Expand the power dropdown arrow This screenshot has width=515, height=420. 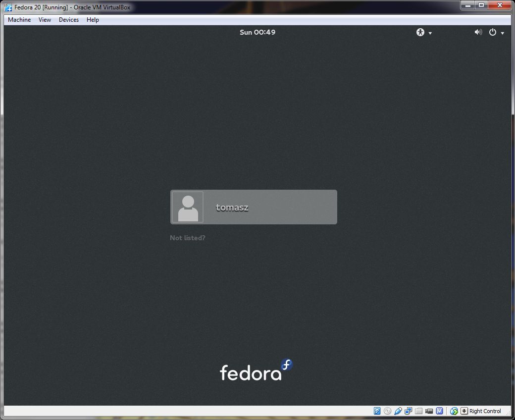tap(502, 33)
